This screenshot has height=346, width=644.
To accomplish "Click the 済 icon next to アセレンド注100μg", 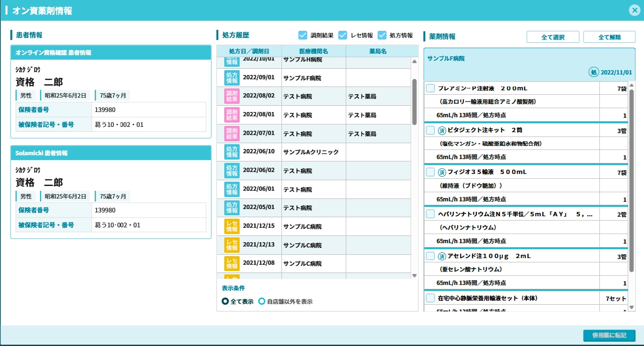I will tap(442, 256).
